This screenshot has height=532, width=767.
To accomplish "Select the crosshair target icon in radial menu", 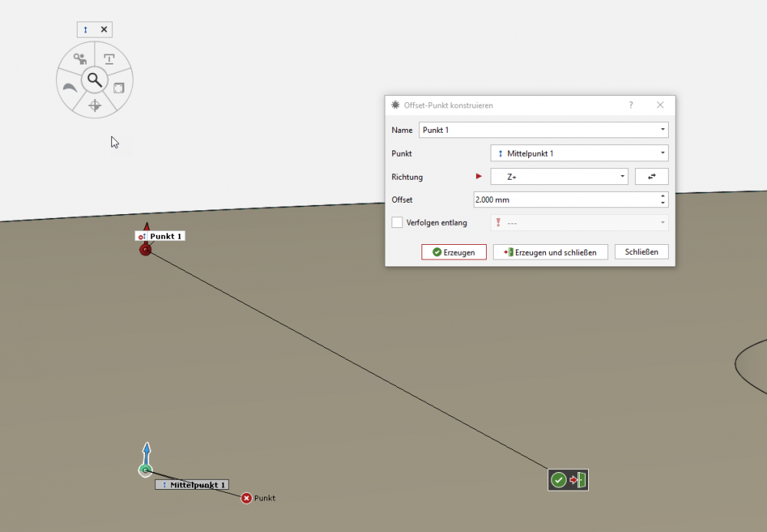I will [x=94, y=105].
